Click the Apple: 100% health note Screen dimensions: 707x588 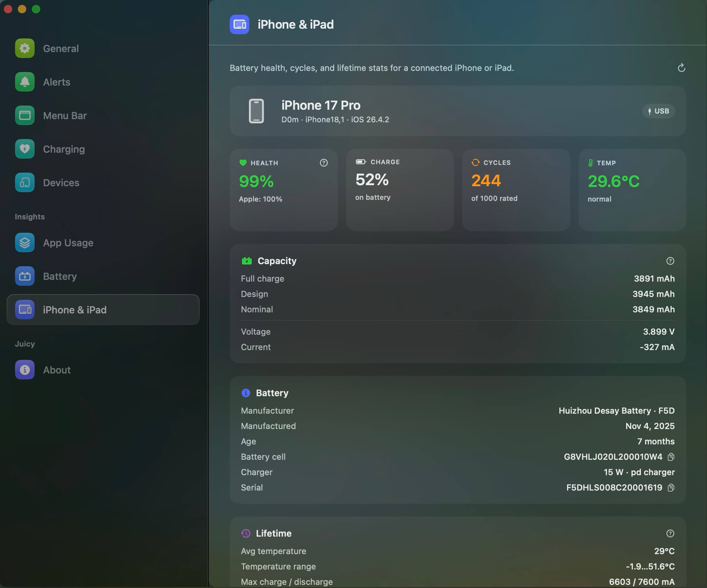pyautogui.click(x=260, y=199)
